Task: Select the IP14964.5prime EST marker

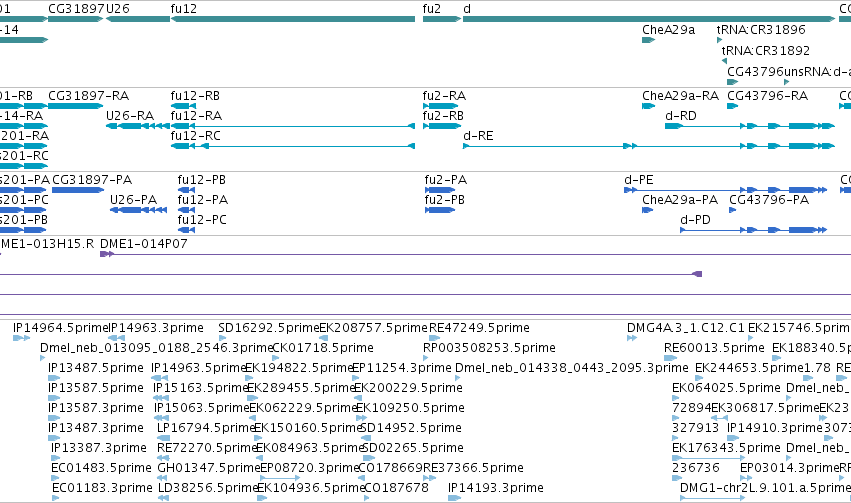Action: 21,338
